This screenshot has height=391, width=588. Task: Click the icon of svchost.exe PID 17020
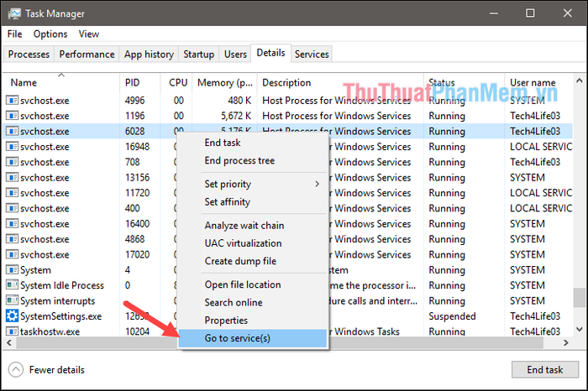[x=12, y=254]
